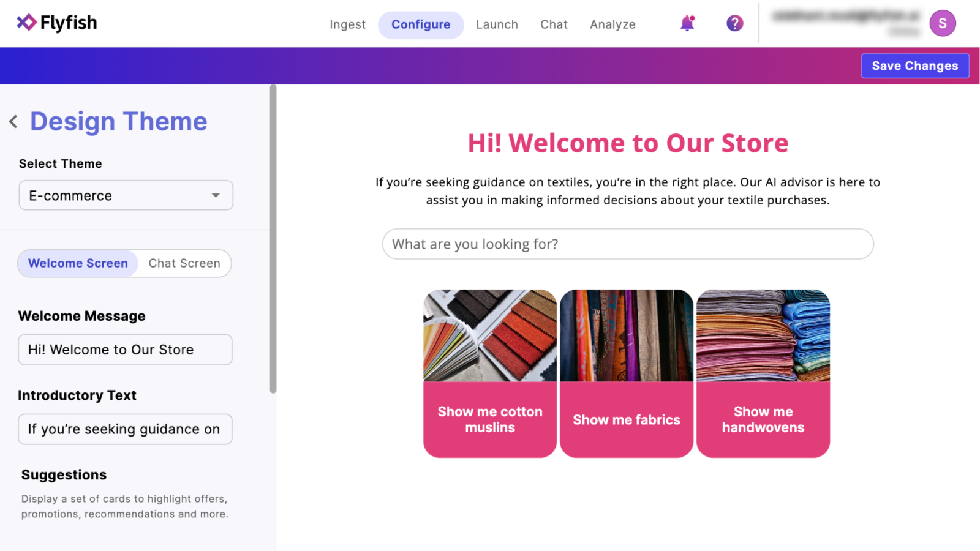Screen dimensions: 980x551
Task: Open the user avatar menu
Action: point(943,23)
